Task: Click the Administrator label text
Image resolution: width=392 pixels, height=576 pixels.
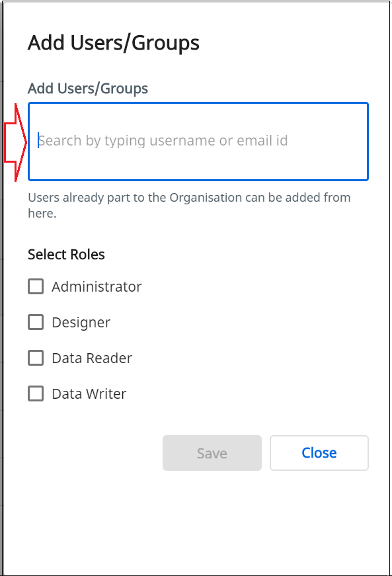Action: coord(97,286)
